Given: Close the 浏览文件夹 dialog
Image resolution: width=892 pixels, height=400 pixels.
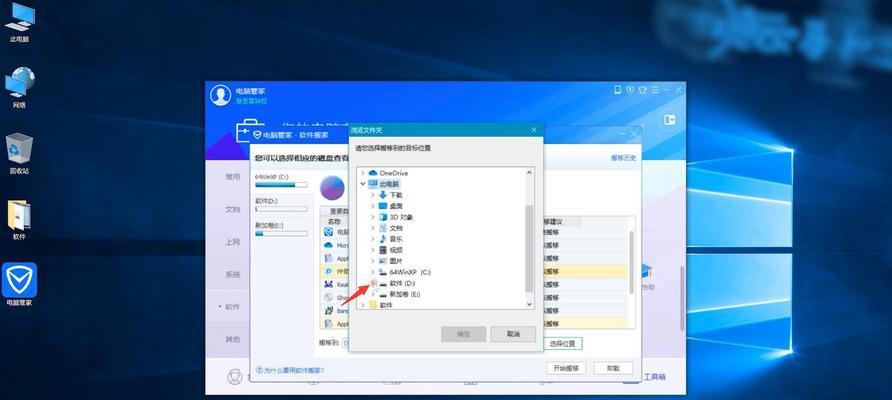Looking at the screenshot, I should pyautogui.click(x=534, y=130).
